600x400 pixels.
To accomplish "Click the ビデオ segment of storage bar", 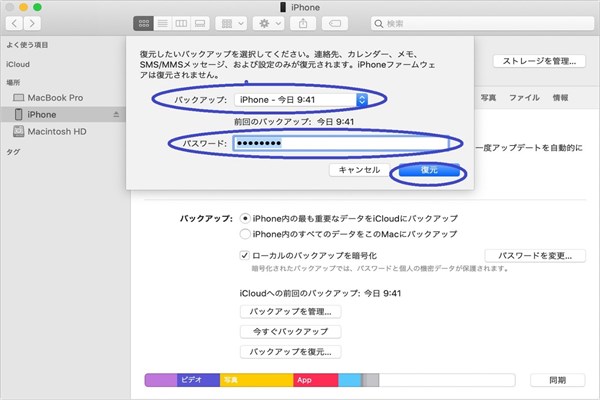I will (x=198, y=380).
